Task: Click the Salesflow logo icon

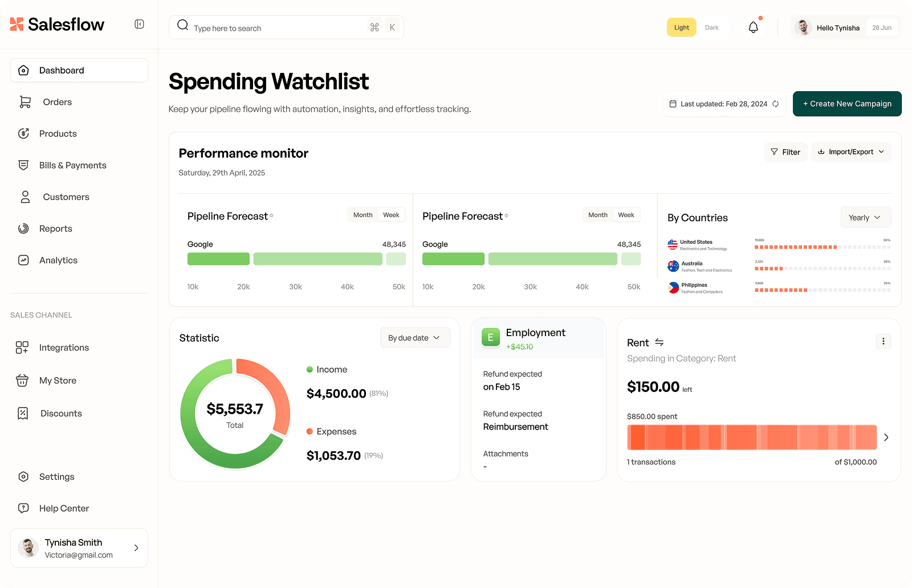Action: click(17, 24)
